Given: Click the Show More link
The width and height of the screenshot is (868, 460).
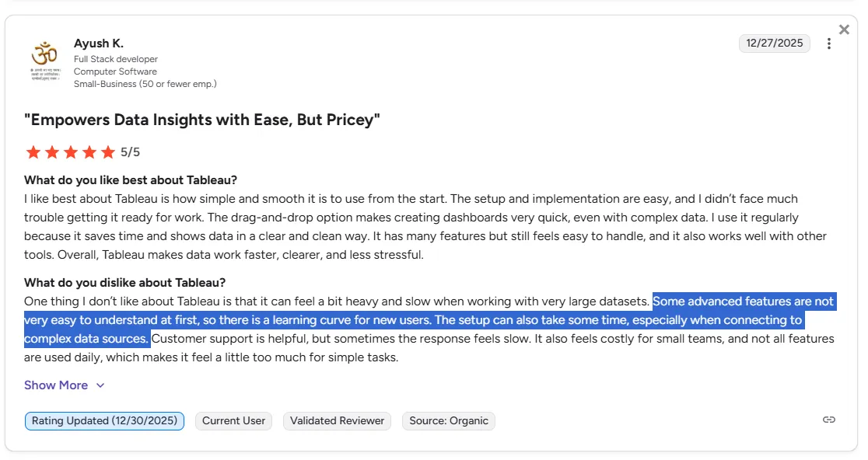Looking at the screenshot, I should point(56,385).
